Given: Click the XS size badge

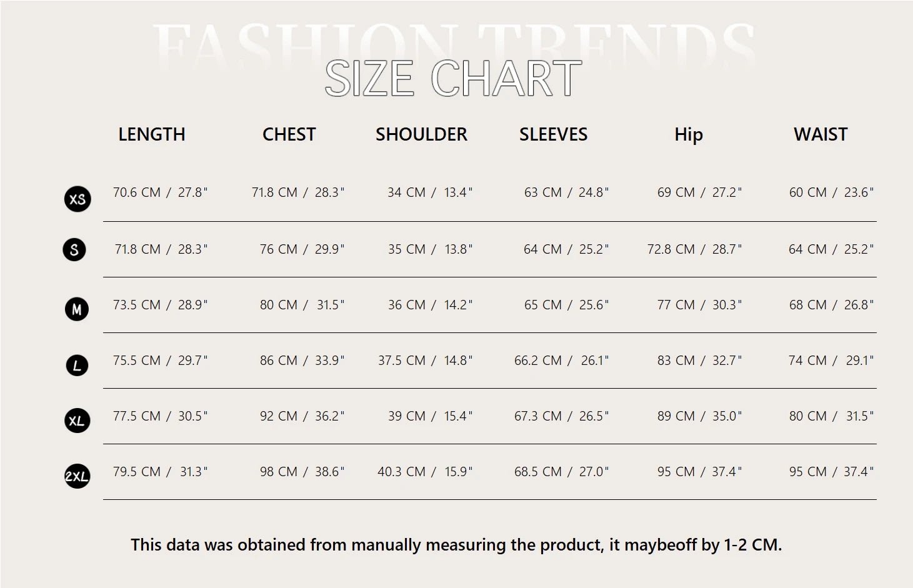Looking at the screenshot, I should pyautogui.click(x=77, y=199).
